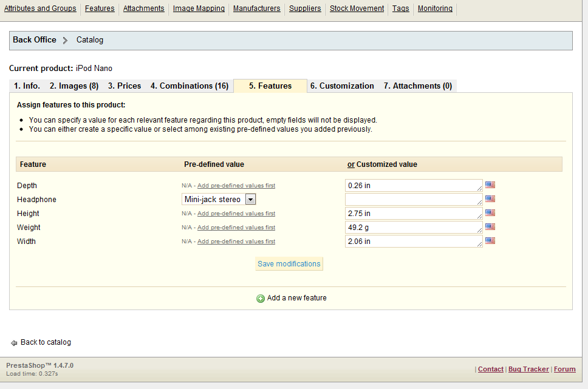Open the Suppliers submenu

tap(305, 8)
